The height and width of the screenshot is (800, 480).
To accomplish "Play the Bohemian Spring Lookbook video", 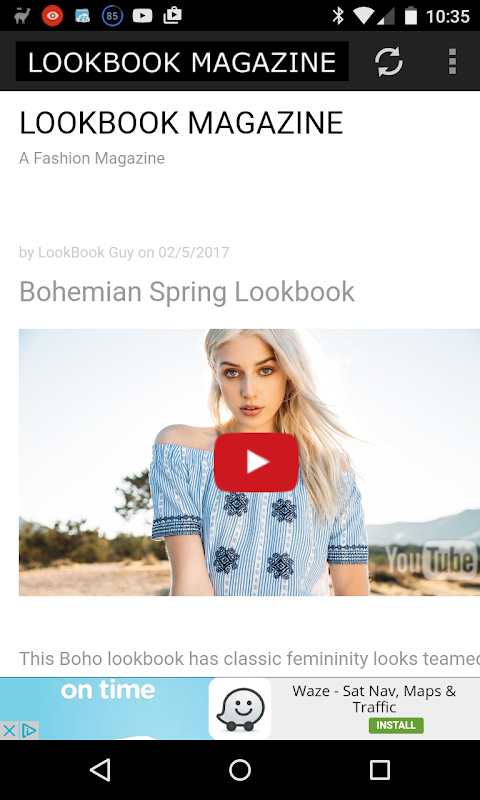I will point(256,462).
